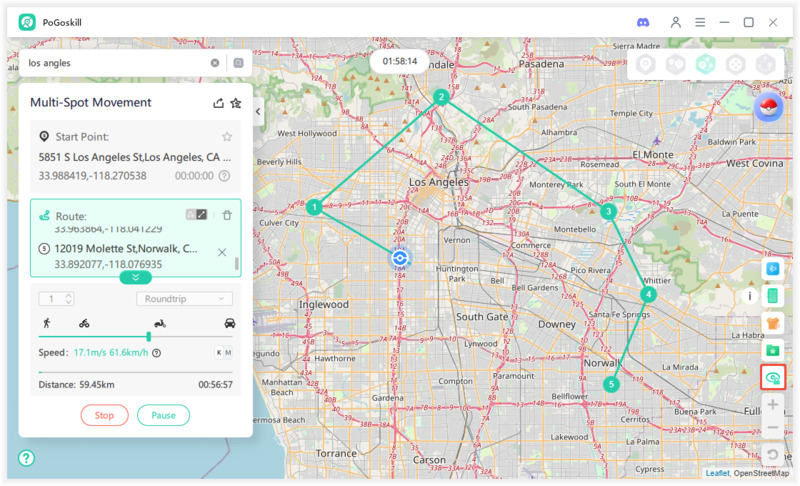The image size is (800, 486).
Task: Click the search field containing "los angles"
Action: (115, 62)
